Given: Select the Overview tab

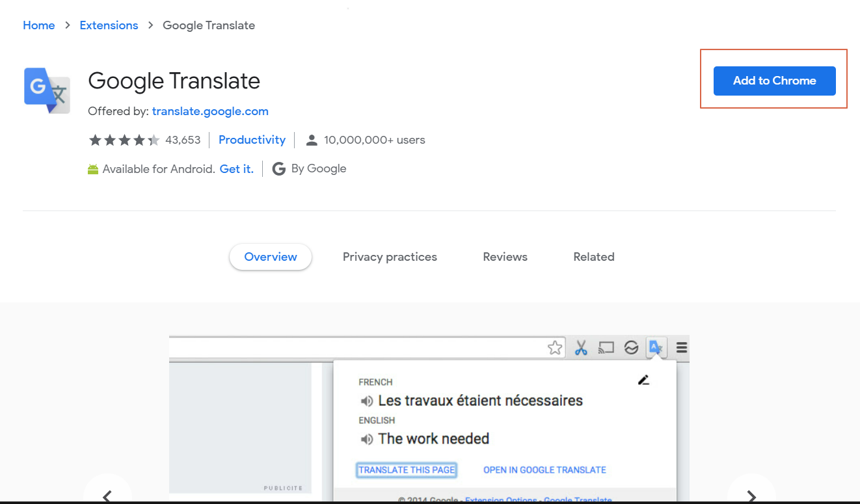Looking at the screenshot, I should 271,257.
